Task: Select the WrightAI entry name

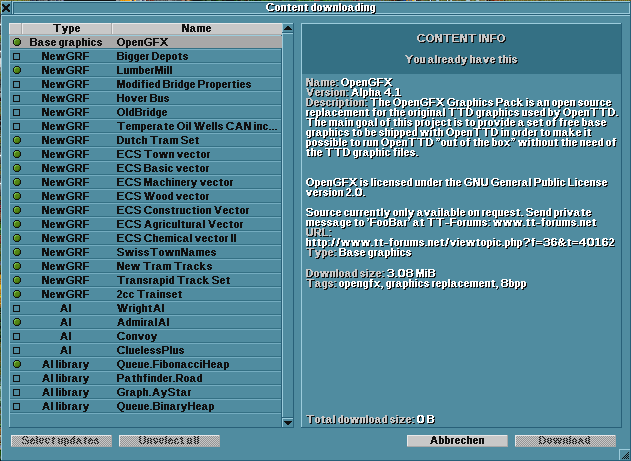Action: (x=140, y=308)
